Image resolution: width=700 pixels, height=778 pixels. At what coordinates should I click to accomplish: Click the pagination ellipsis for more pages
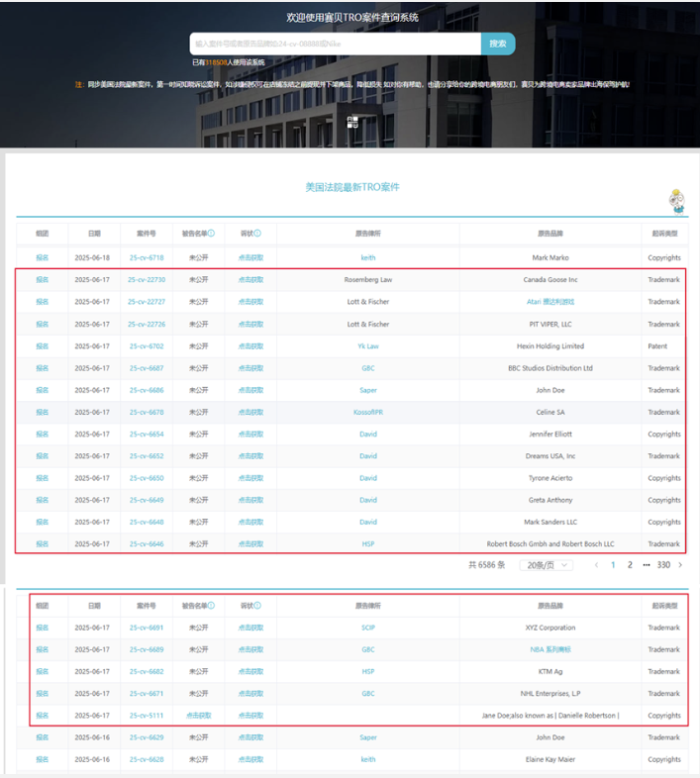click(x=647, y=564)
